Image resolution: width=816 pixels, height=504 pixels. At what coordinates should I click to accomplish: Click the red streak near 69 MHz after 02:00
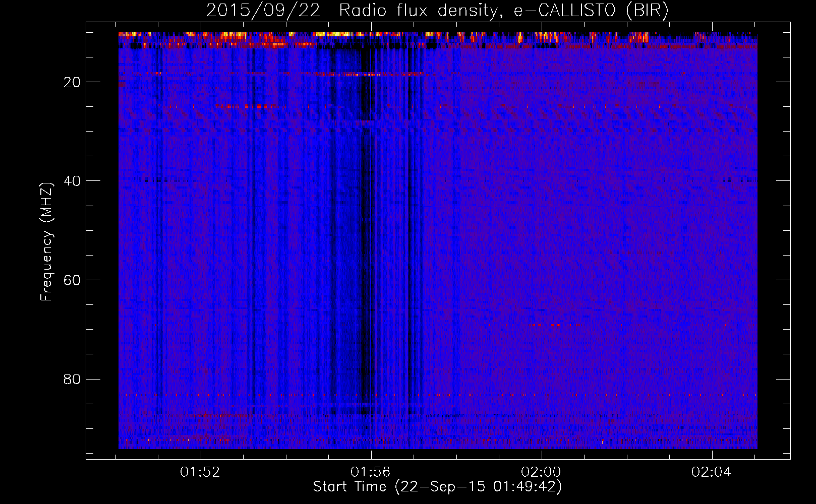[551, 325]
